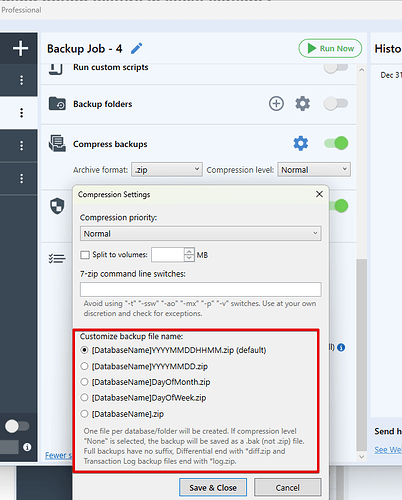Close the Compression Settings dialog
Screen dimensions: 402x500
tap(319, 194)
